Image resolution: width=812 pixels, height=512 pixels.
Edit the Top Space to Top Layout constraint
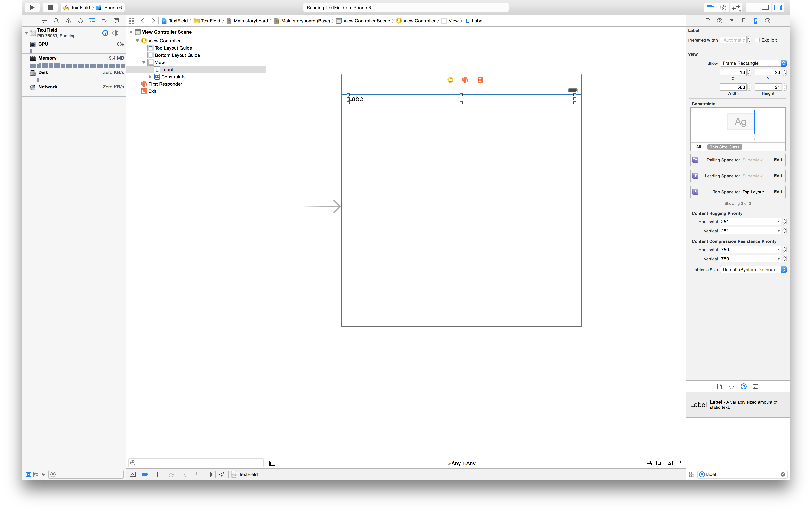(778, 192)
